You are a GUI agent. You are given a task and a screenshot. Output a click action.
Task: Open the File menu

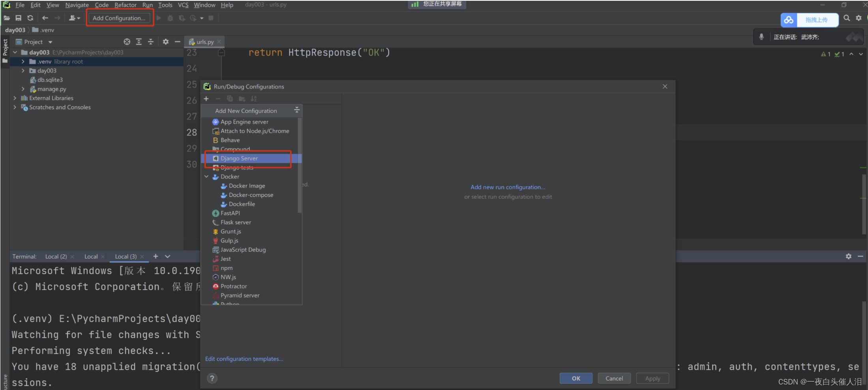(x=20, y=5)
